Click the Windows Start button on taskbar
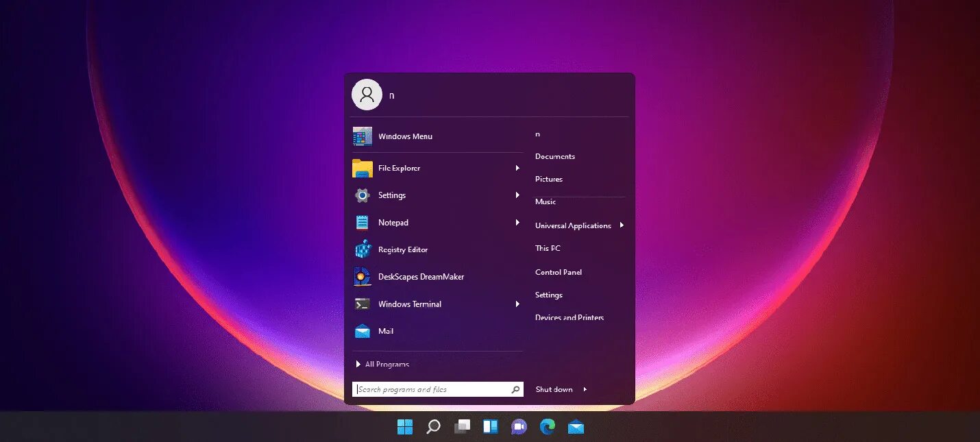 pyautogui.click(x=405, y=427)
